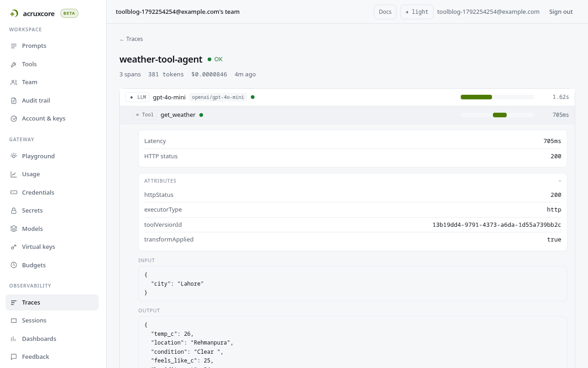Click the Account & keys icon
The width and height of the screenshot is (588, 368).
click(14, 119)
